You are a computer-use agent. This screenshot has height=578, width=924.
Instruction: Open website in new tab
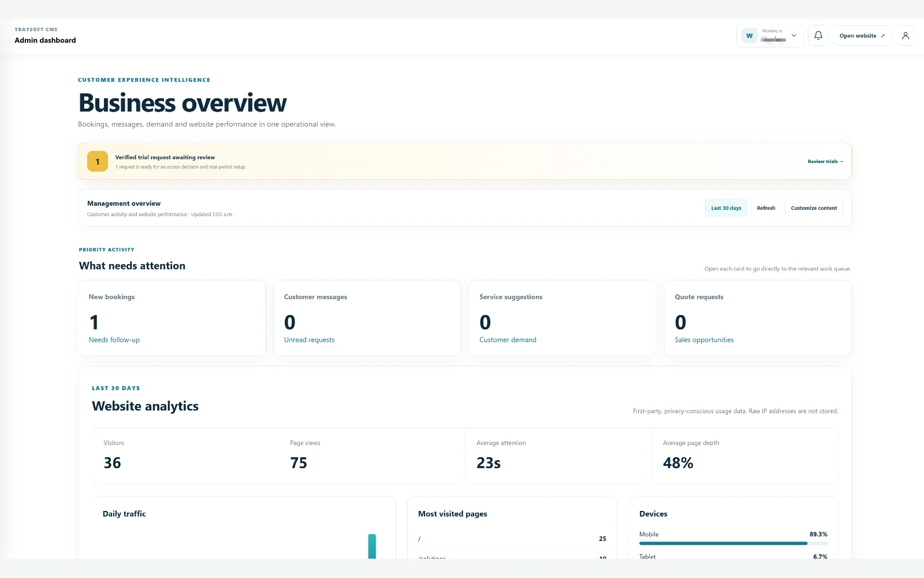(862, 36)
